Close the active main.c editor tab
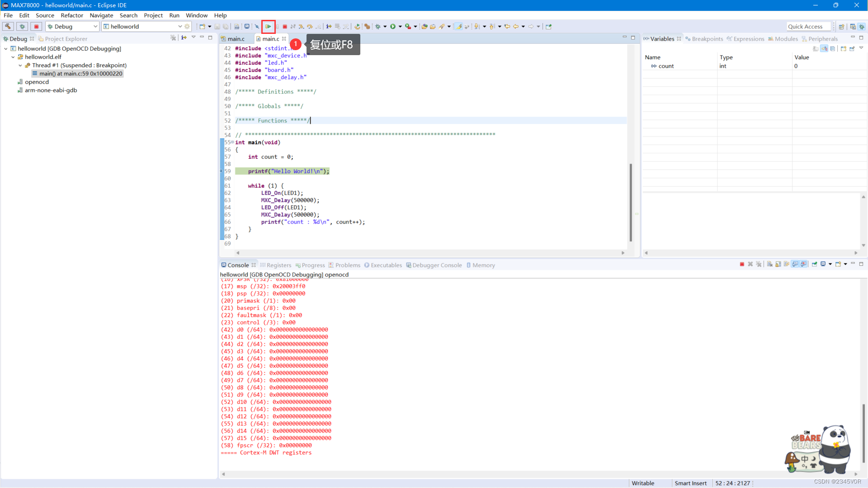 click(284, 39)
